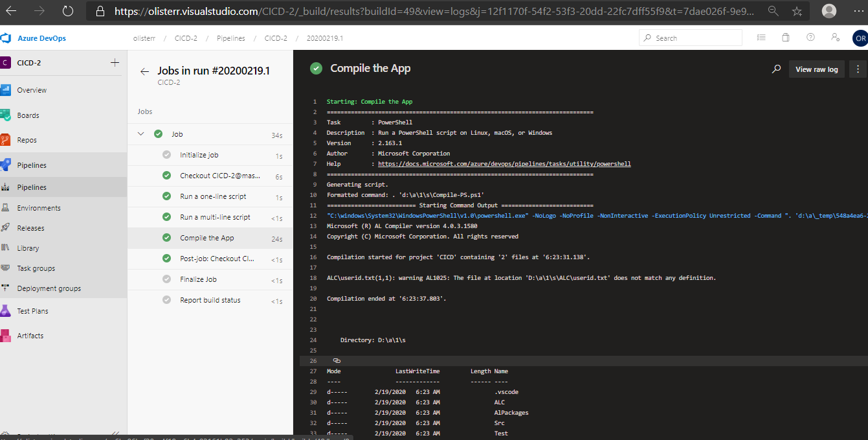Select the Run a multi-line script step
The height and width of the screenshot is (440, 868).
click(x=215, y=217)
